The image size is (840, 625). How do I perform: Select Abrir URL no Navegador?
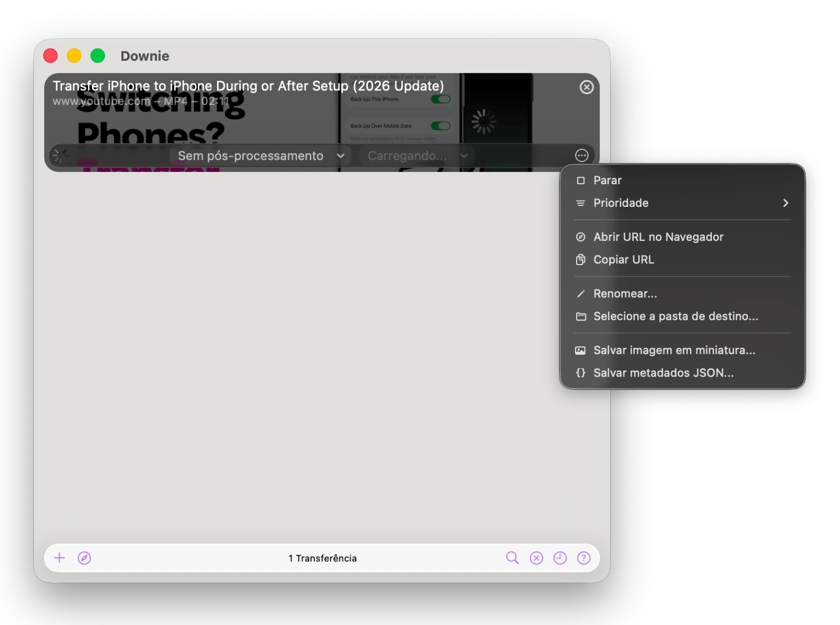[682, 237]
